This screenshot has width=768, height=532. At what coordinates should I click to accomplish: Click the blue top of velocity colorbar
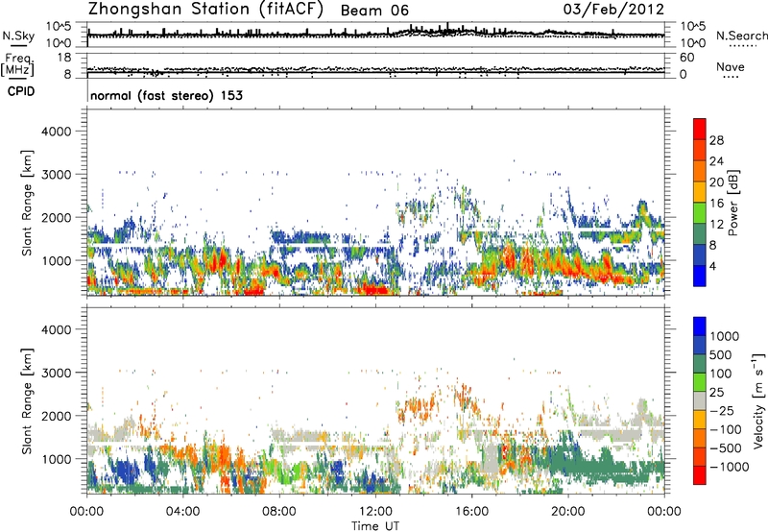tap(700, 326)
